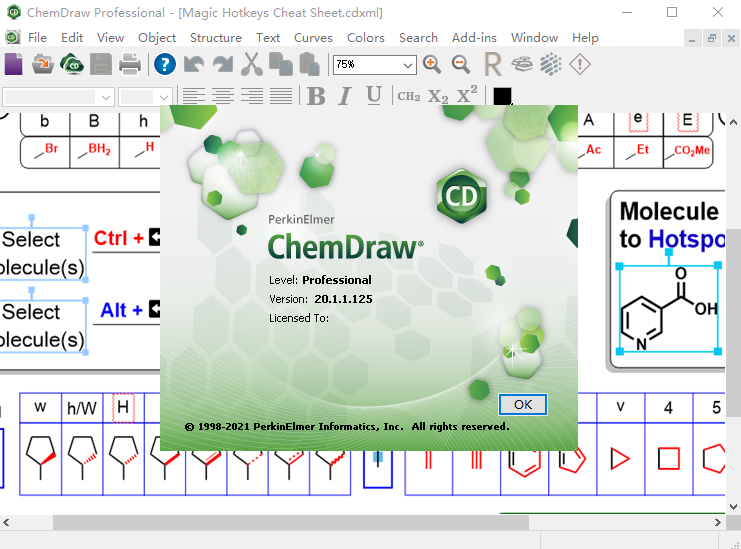741x549 pixels.
Task: Open the Add-ins menu
Action: pos(474,38)
